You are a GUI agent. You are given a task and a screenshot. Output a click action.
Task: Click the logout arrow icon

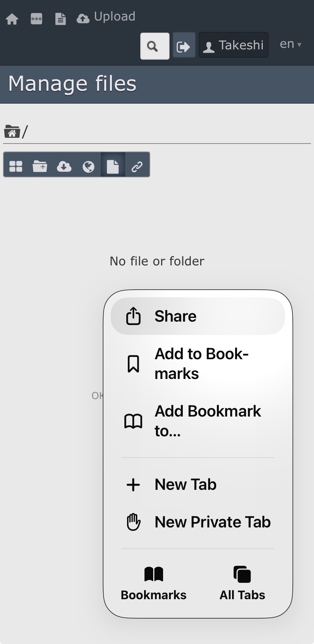pos(184,46)
